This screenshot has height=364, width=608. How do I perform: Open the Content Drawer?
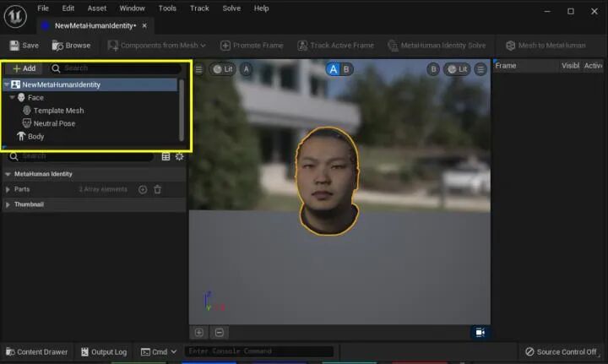[x=37, y=352]
